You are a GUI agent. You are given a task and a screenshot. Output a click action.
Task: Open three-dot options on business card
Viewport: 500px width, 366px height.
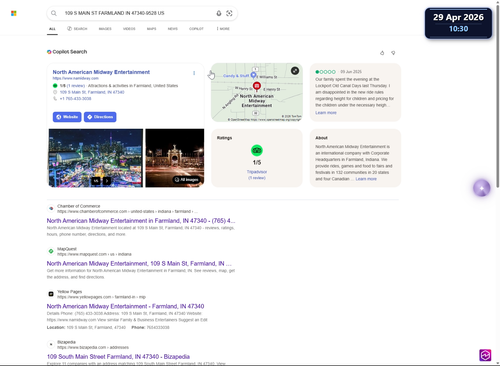click(x=194, y=73)
